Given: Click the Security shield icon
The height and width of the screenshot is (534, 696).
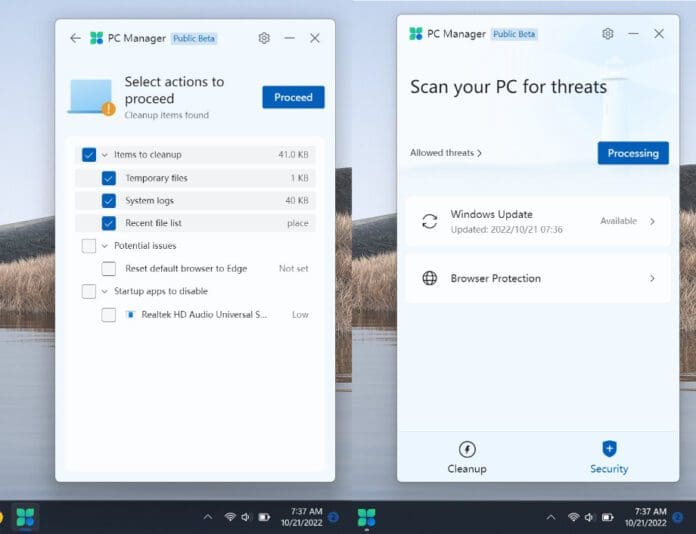Looking at the screenshot, I should 609,449.
